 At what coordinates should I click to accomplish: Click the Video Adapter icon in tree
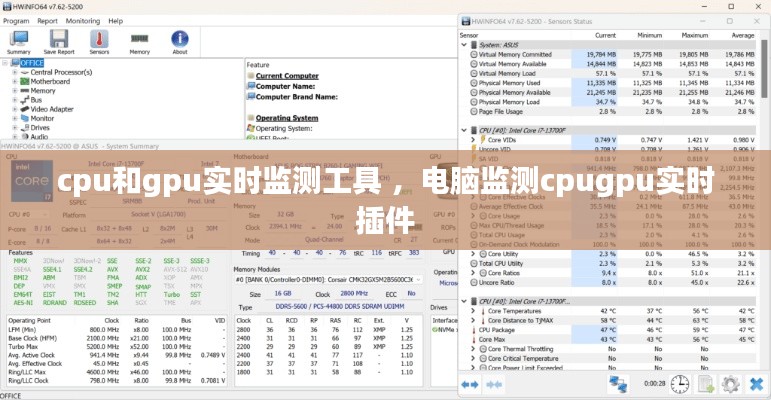[25, 109]
